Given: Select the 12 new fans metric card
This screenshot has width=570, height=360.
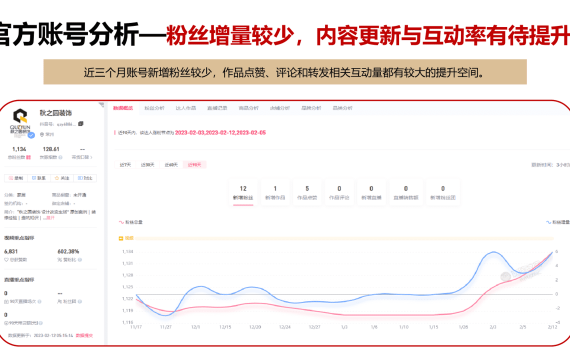Looking at the screenshot, I should 243,193.
